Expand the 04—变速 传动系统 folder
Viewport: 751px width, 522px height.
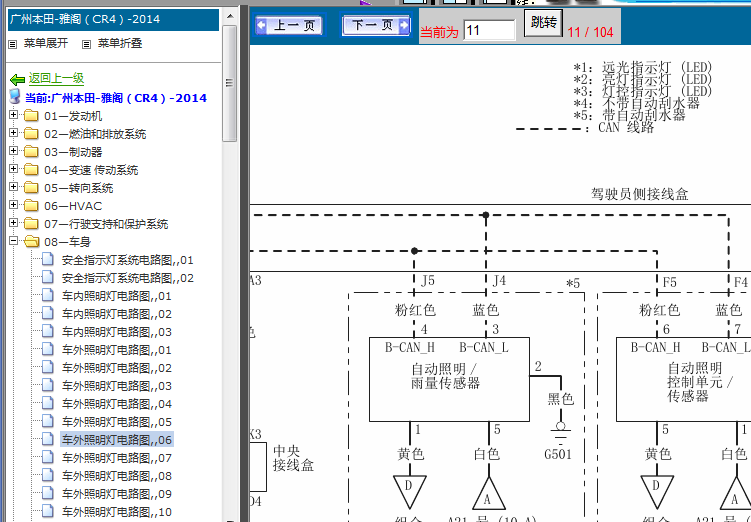(13, 169)
